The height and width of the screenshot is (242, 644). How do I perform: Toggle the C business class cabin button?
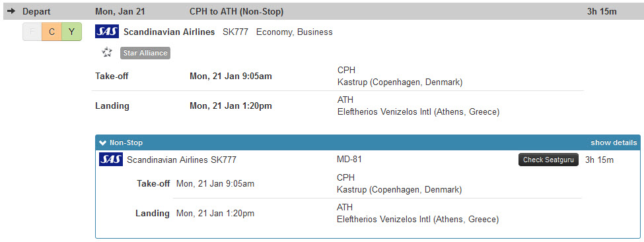[x=52, y=32]
